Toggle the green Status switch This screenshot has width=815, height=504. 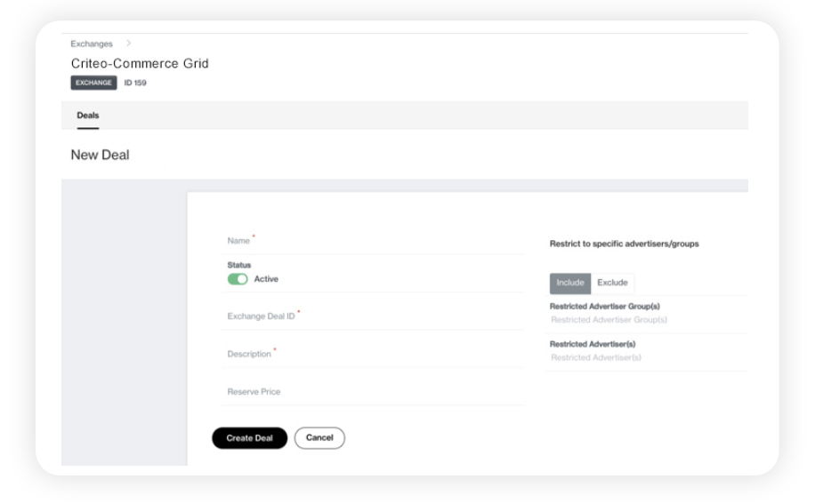[x=238, y=279]
